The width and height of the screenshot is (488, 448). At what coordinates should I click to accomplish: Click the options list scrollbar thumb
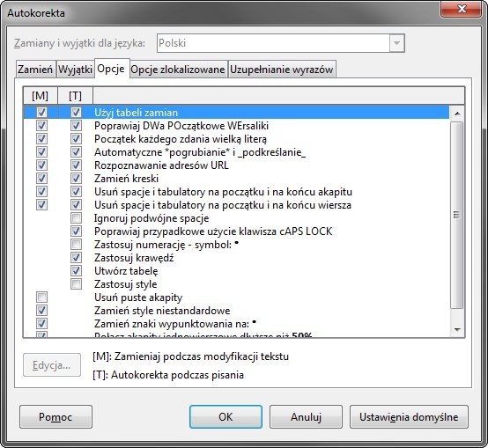(457, 215)
